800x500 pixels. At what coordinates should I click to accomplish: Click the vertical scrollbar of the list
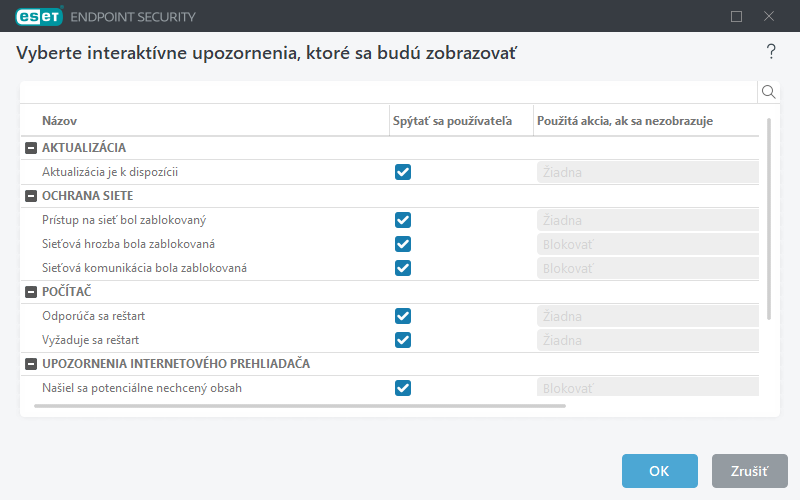(768, 218)
